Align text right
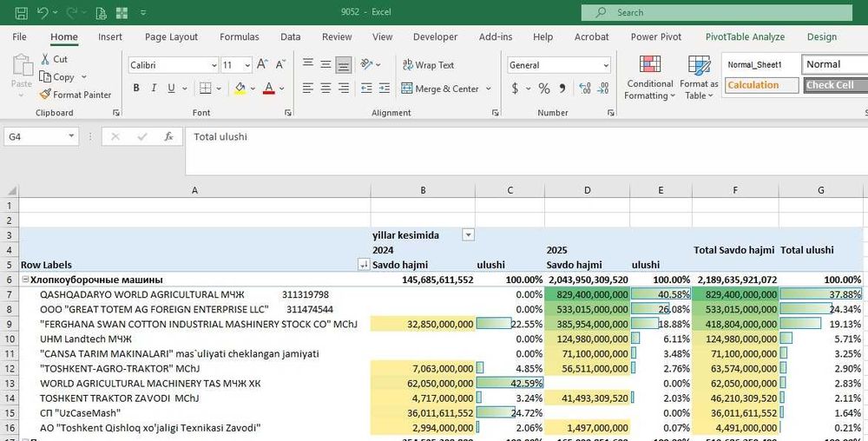Screen dimensions: 868x441 pos(344,88)
